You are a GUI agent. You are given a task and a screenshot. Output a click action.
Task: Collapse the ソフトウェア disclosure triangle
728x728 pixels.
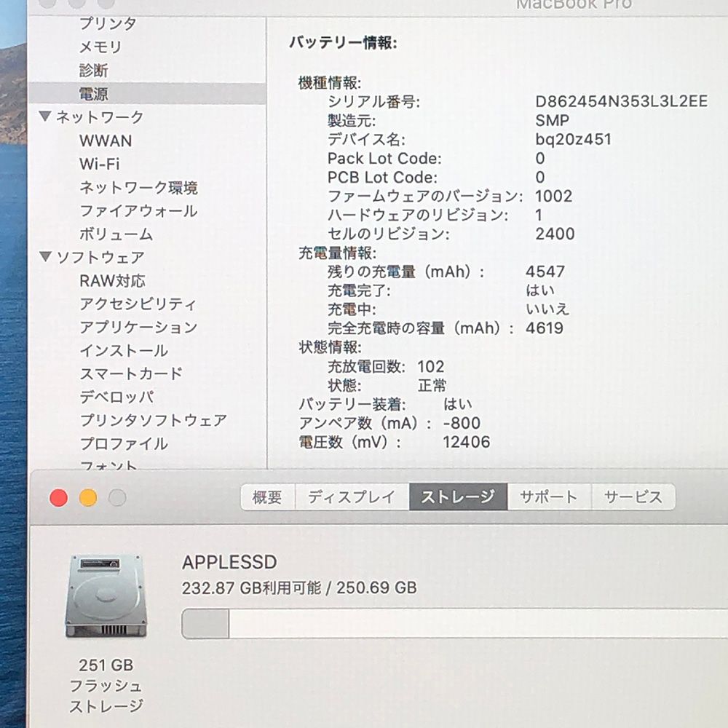tap(45, 256)
